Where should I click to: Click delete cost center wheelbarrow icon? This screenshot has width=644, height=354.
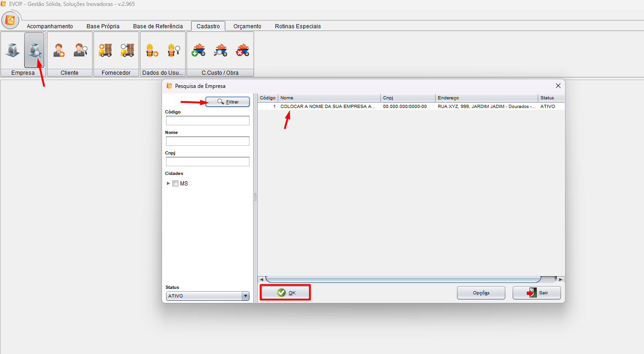[242, 50]
